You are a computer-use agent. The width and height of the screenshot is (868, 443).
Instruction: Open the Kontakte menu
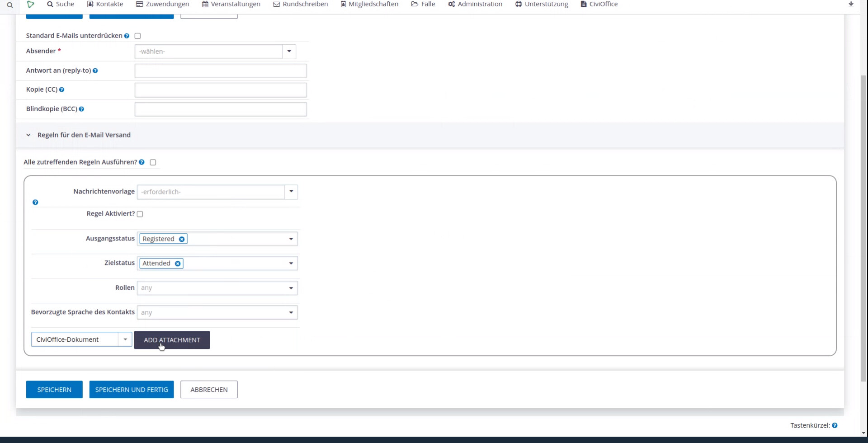[x=105, y=4]
